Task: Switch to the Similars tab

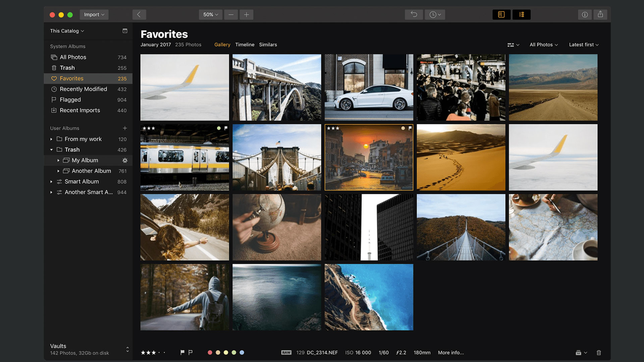Action: click(x=268, y=45)
